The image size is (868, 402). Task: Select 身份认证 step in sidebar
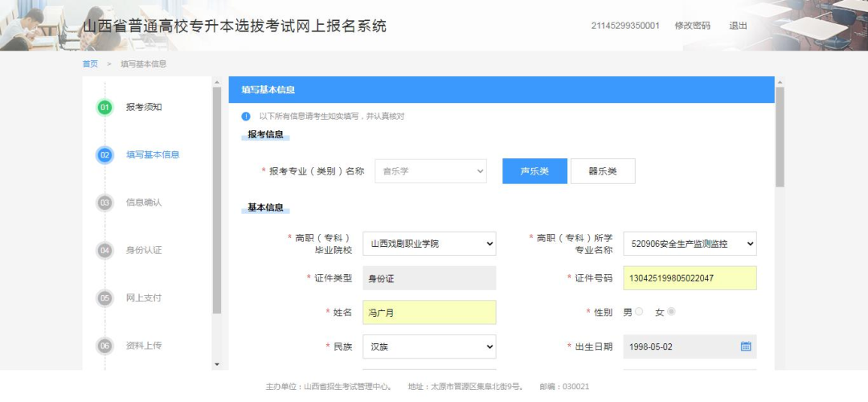click(144, 250)
